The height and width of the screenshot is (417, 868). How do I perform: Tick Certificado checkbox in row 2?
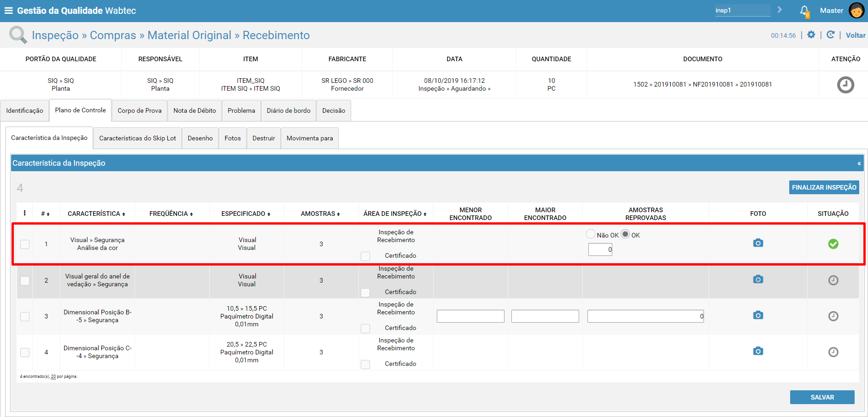coord(365,293)
